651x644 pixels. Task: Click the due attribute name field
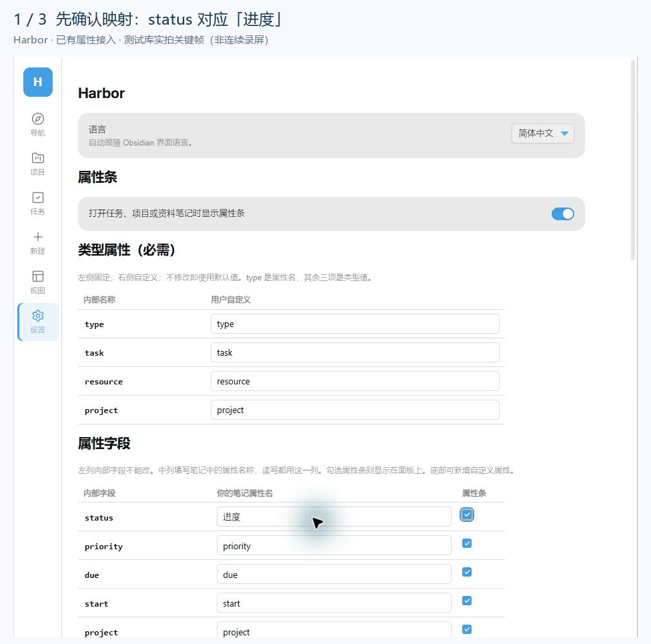pos(334,574)
